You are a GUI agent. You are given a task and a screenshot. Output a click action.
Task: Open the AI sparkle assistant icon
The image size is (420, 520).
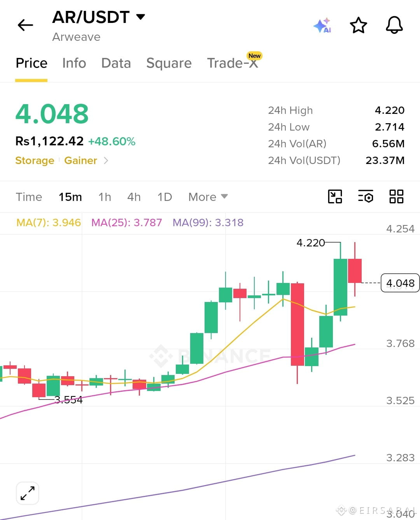(x=322, y=25)
